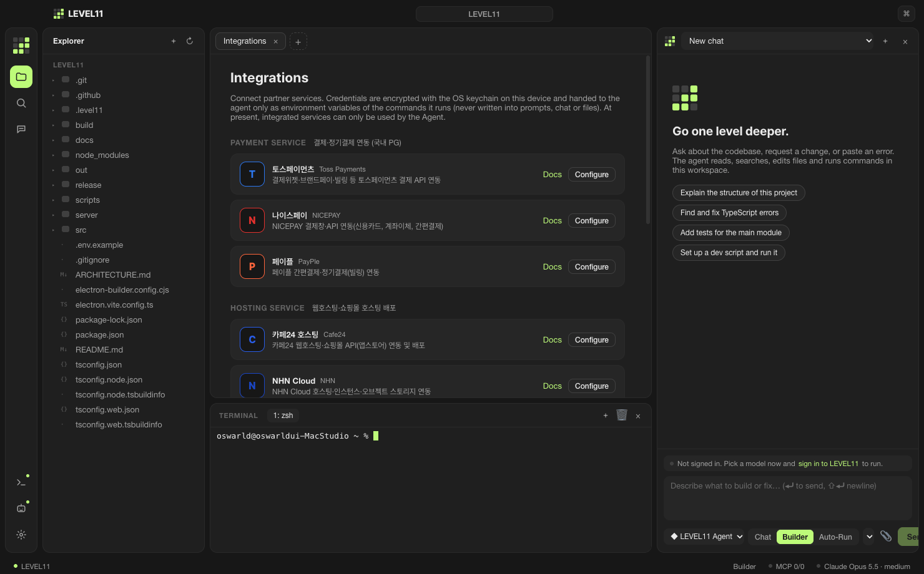Click the LEVEL11 grid logo in activity bar
The image size is (924, 574).
(x=21, y=45)
